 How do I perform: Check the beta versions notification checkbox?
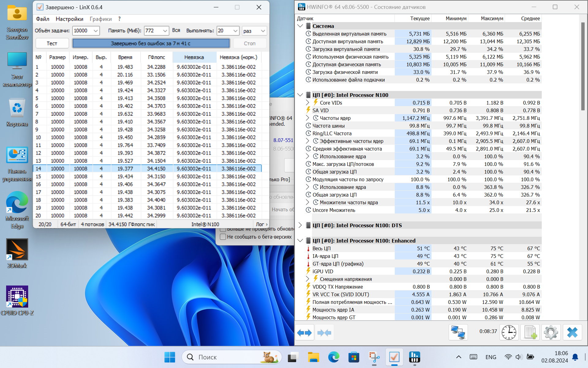(223, 237)
